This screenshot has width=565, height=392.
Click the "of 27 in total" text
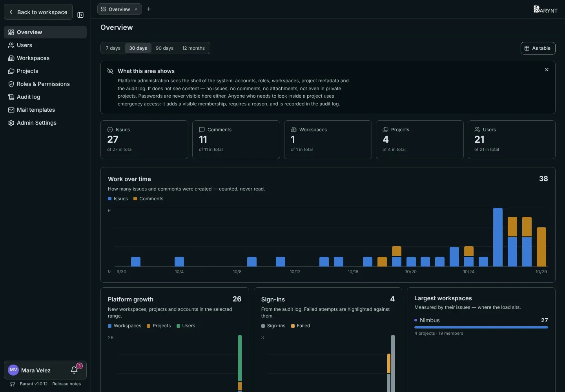[x=120, y=149]
